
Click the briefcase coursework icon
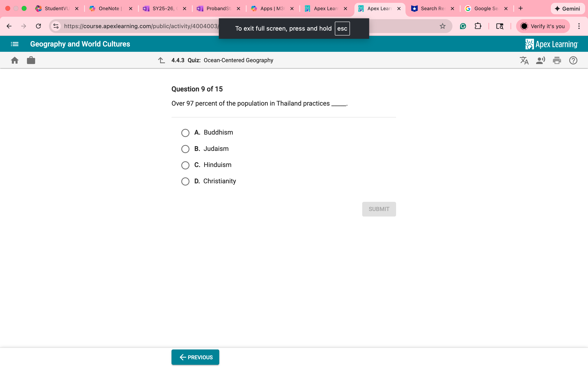(31, 60)
